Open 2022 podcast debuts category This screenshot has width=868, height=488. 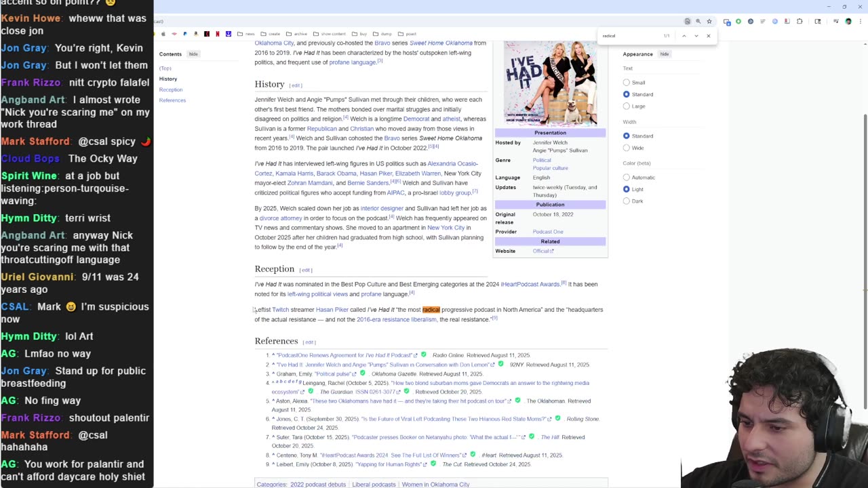click(x=317, y=485)
